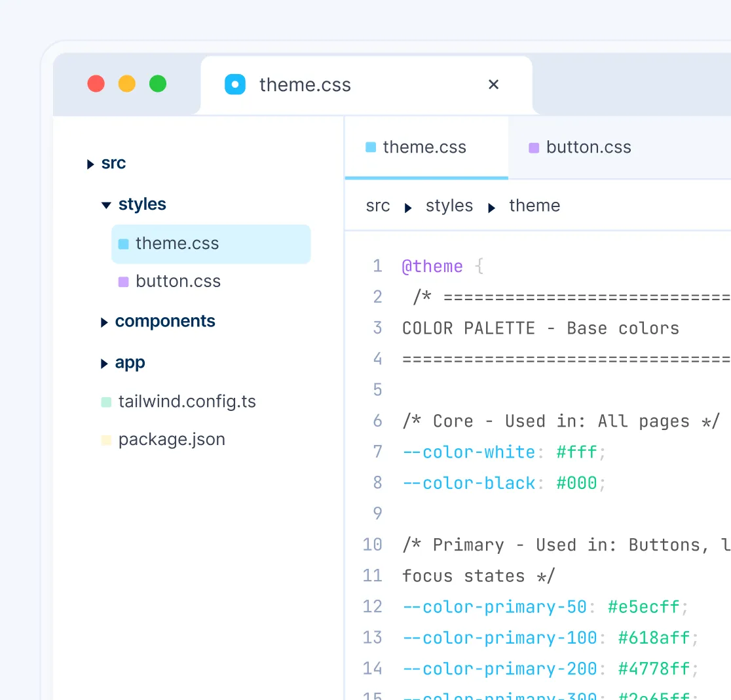Image resolution: width=731 pixels, height=700 pixels.
Task: Switch to the theme.css editor tab
Action: [426, 147]
